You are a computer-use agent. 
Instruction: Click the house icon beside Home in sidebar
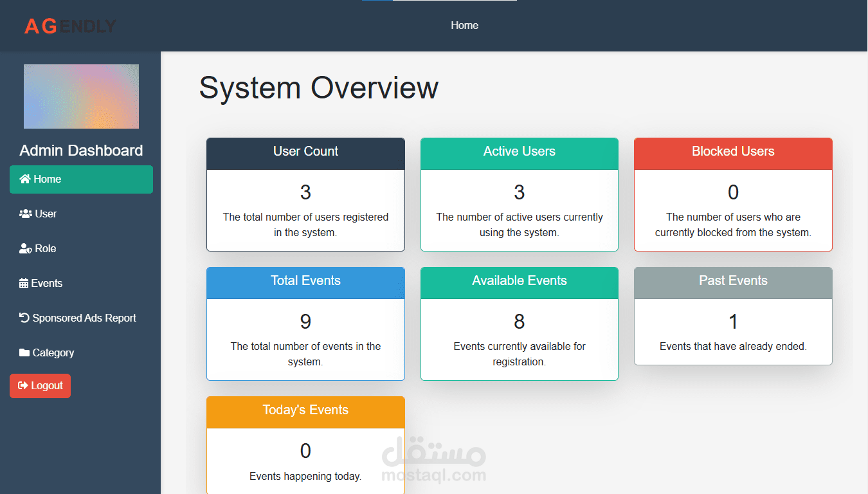pos(25,179)
